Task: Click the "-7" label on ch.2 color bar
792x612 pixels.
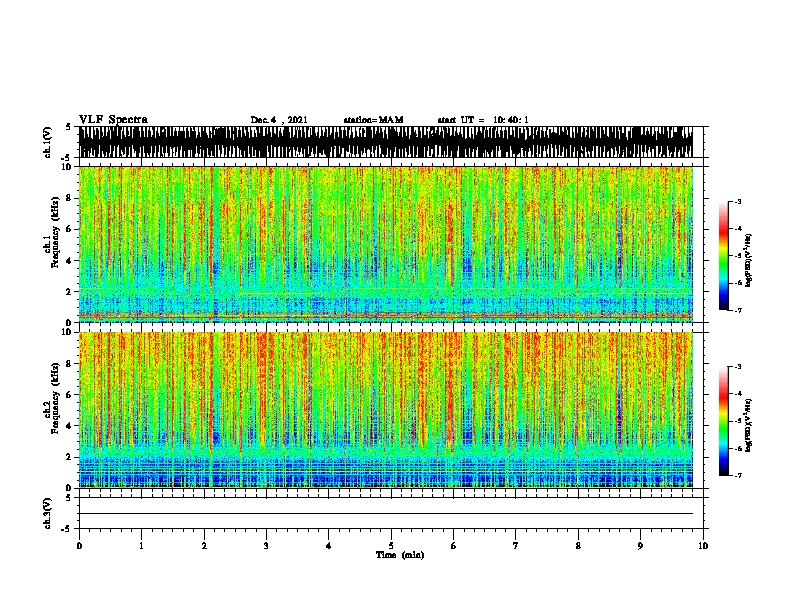Action: 738,476
